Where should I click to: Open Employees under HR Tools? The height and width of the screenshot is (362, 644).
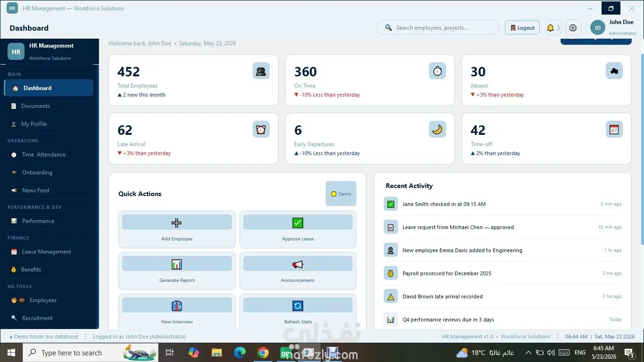click(49, 300)
